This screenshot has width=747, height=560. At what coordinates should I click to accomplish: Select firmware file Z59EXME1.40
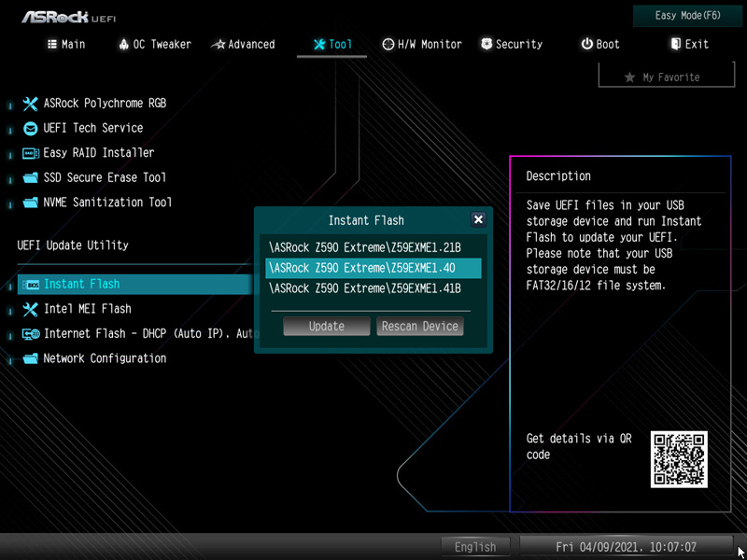tap(373, 268)
